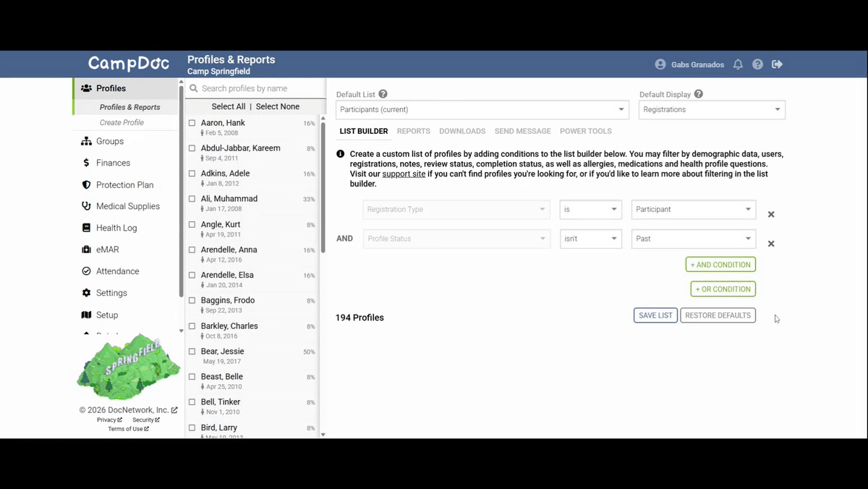This screenshot has height=489, width=868.
Task: Check the box for Abdul-Jabbar, Kareem
Action: click(192, 148)
